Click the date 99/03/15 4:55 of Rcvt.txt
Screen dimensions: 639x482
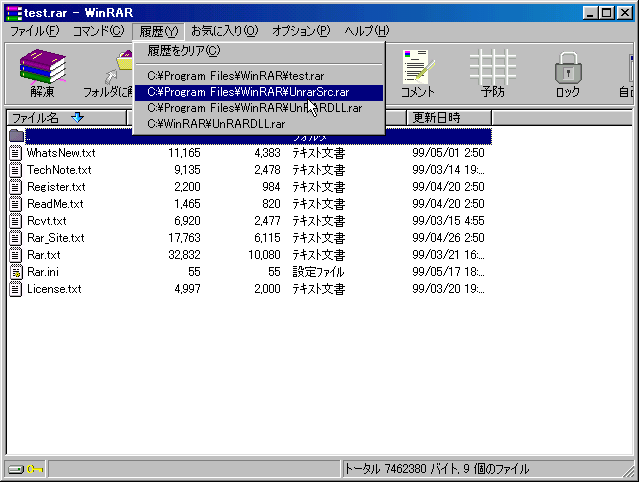click(x=448, y=221)
